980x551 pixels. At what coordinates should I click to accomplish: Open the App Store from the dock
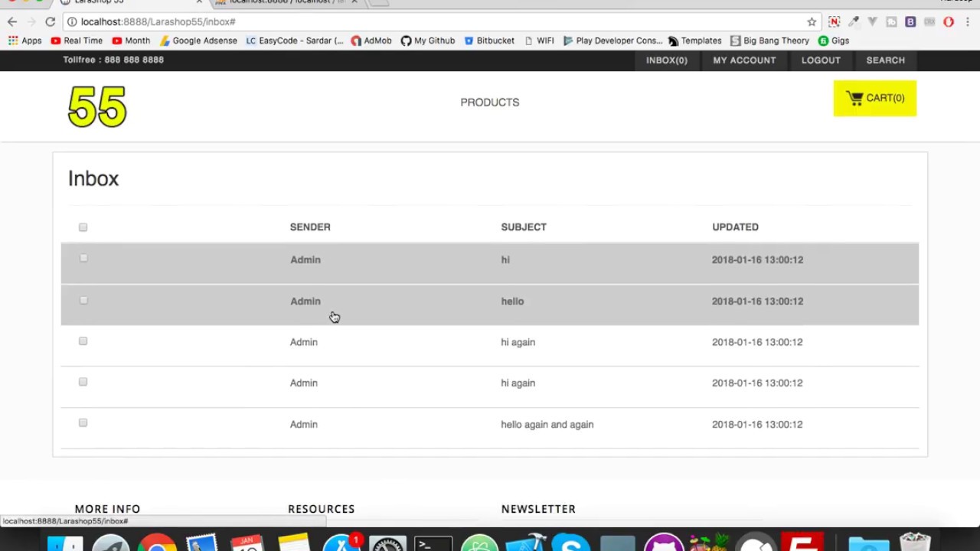pyautogui.click(x=341, y=543)
